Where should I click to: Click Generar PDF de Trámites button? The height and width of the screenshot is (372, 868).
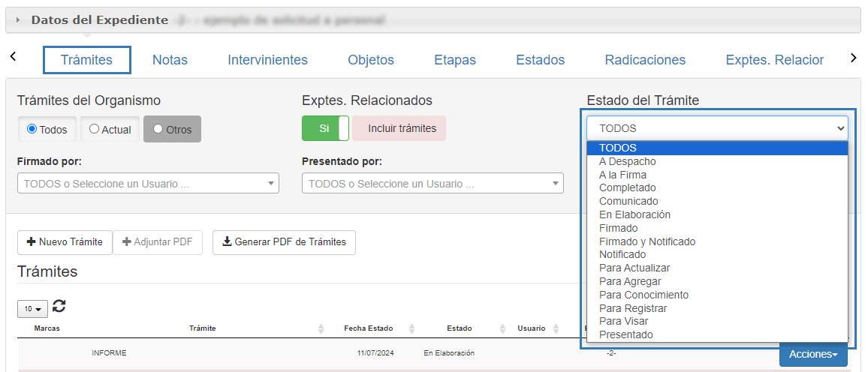(284, 242)
